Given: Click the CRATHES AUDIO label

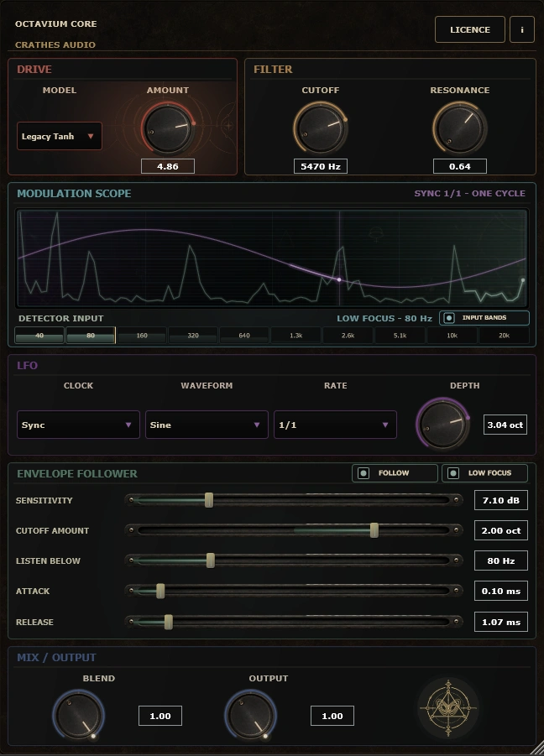Looking at the screenshot, I should (x=55, y=44).
